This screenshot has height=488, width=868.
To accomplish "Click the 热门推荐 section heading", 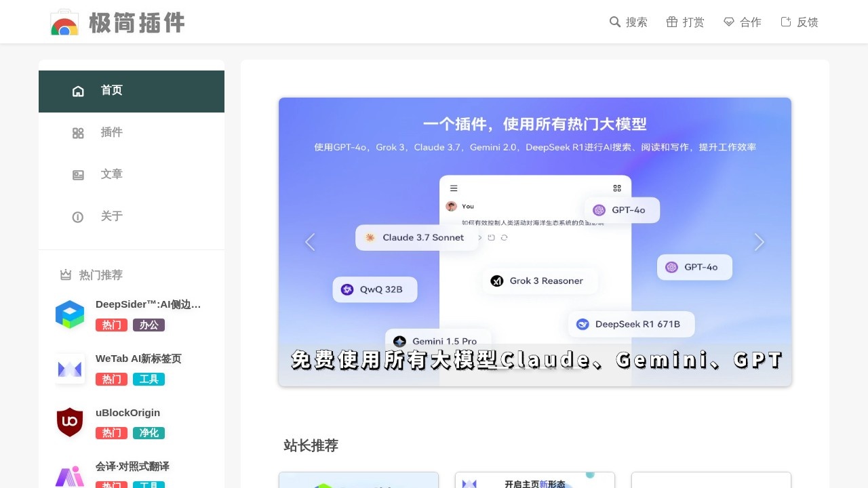I will (x=101, y=275).
